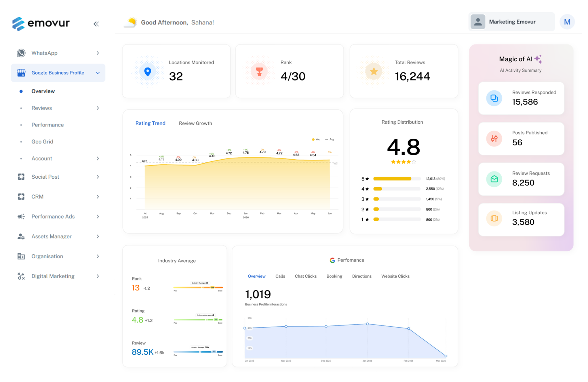The image size is (588, 382).
Task: Click the Google Business Profile store icon
Action: tap(21, 73)
